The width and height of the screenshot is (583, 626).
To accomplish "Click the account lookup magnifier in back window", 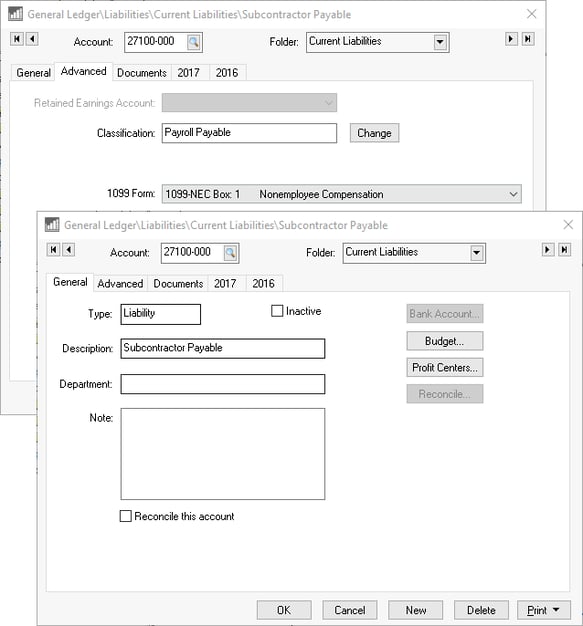I will point(194,42).
